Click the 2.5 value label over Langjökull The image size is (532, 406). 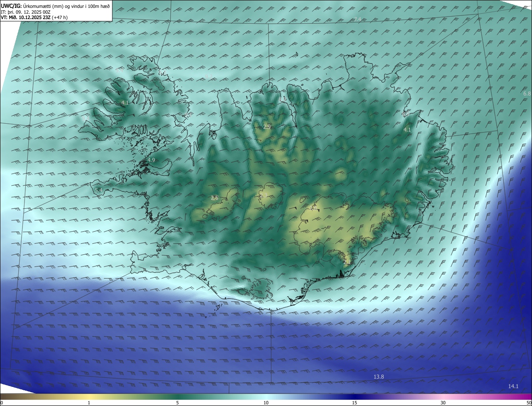214,198
